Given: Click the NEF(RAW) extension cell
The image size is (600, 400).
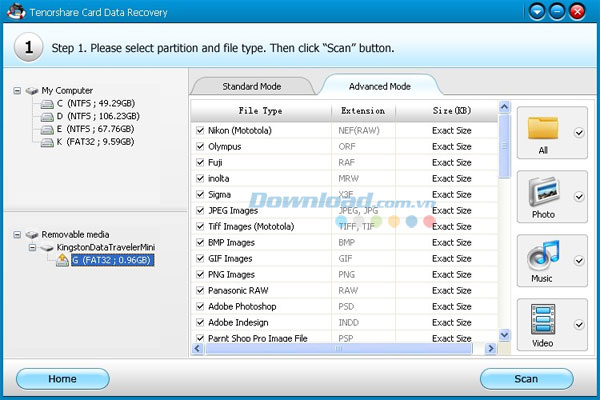Looking at the screenshot, I should pos(359,131).
